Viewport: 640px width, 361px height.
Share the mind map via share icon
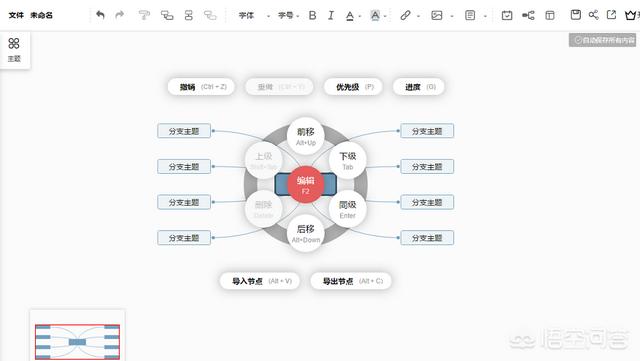pos(593,15)
